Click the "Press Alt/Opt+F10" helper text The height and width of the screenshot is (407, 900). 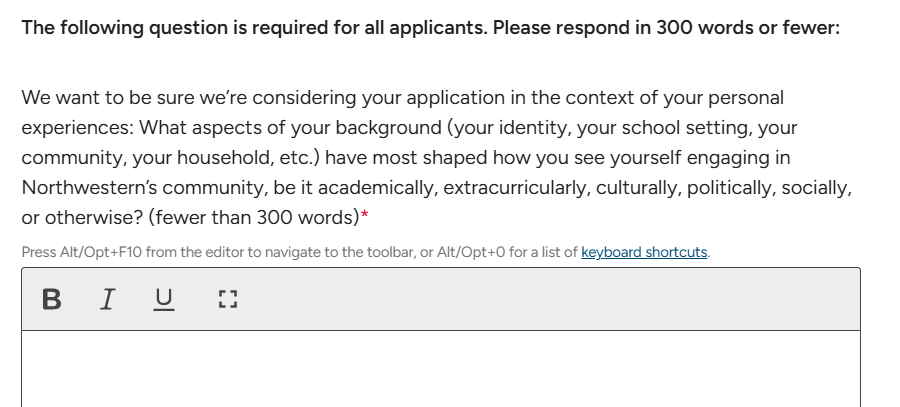pos(81,252)
